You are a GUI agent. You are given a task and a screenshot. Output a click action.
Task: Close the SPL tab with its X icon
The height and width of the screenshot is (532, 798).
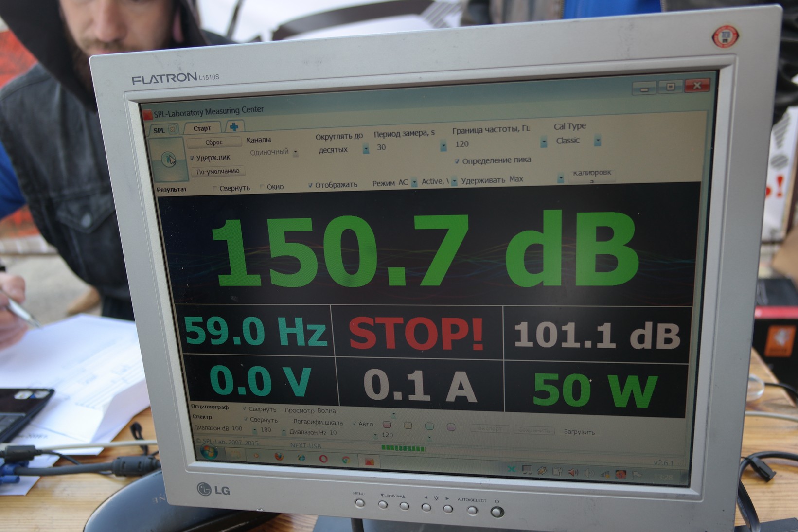click(172, 130)
